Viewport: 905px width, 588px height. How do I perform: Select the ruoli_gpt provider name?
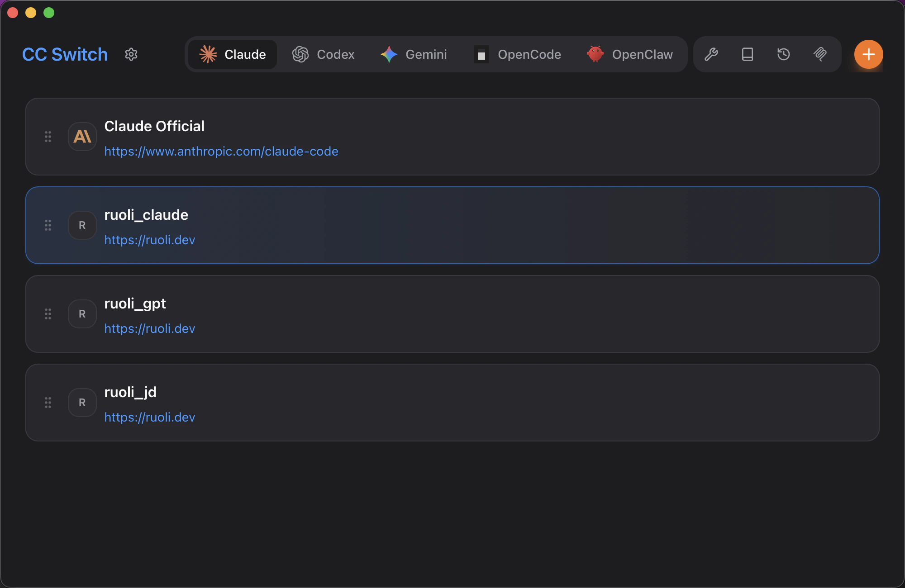(x=135, y=303)
